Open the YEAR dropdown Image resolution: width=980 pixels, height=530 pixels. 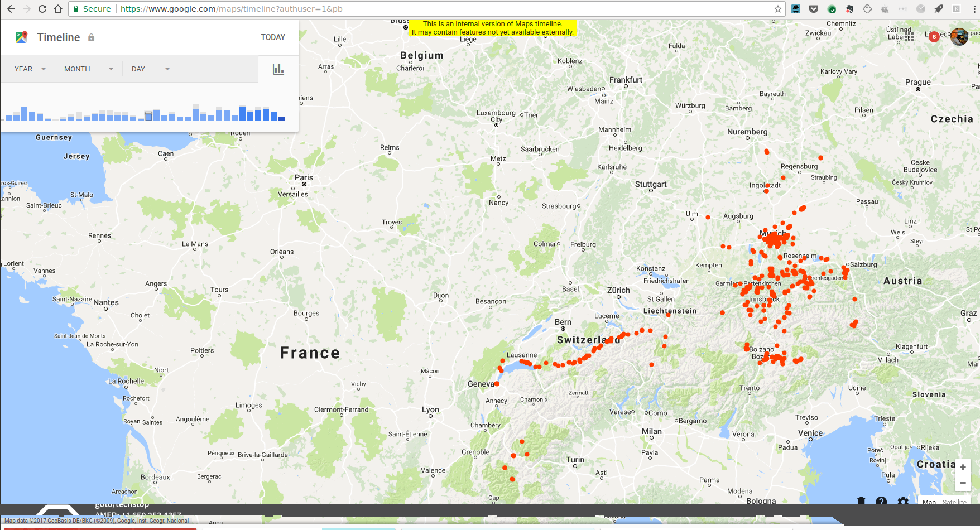point(30,69)
